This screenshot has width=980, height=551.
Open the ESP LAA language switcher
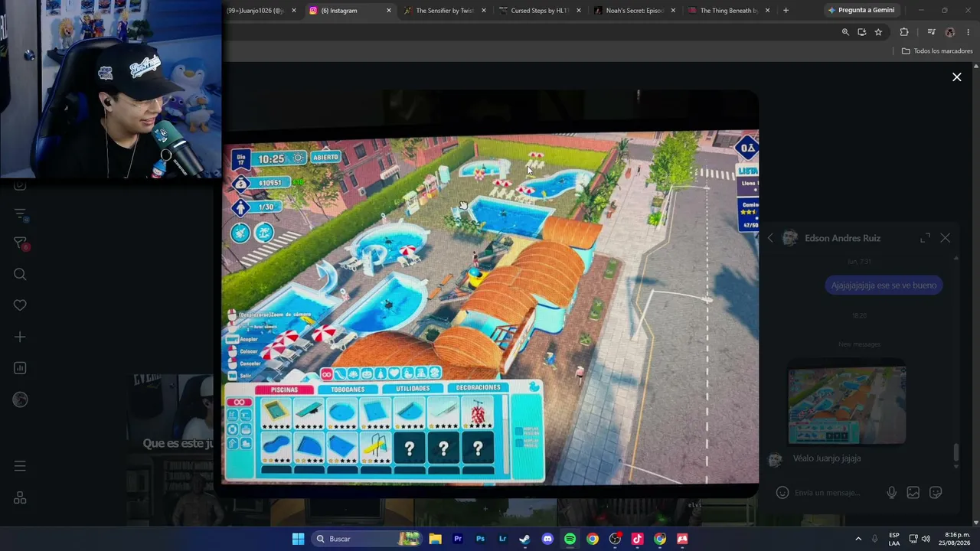(894, 539)
